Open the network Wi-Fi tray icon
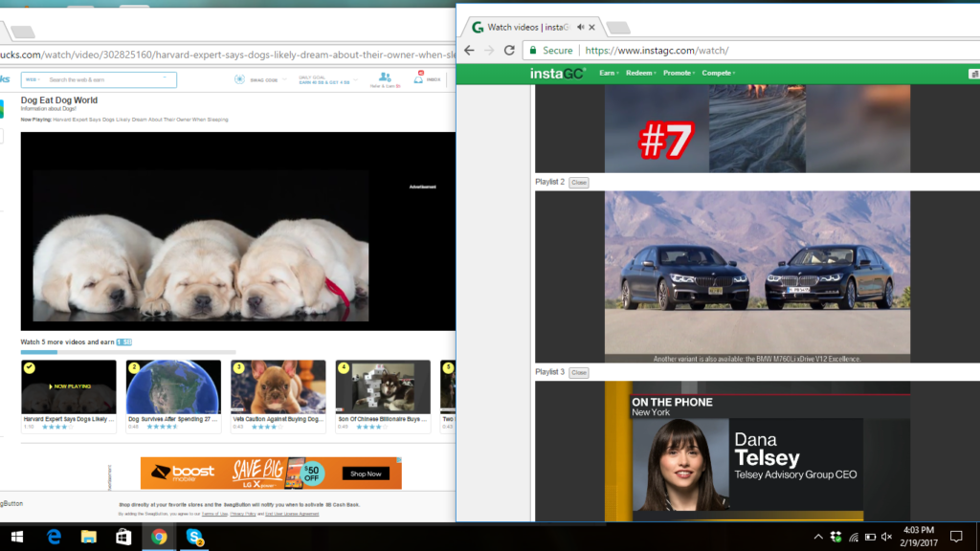Image resolution: width=980 pixels, height=551 pixels. 853,538
